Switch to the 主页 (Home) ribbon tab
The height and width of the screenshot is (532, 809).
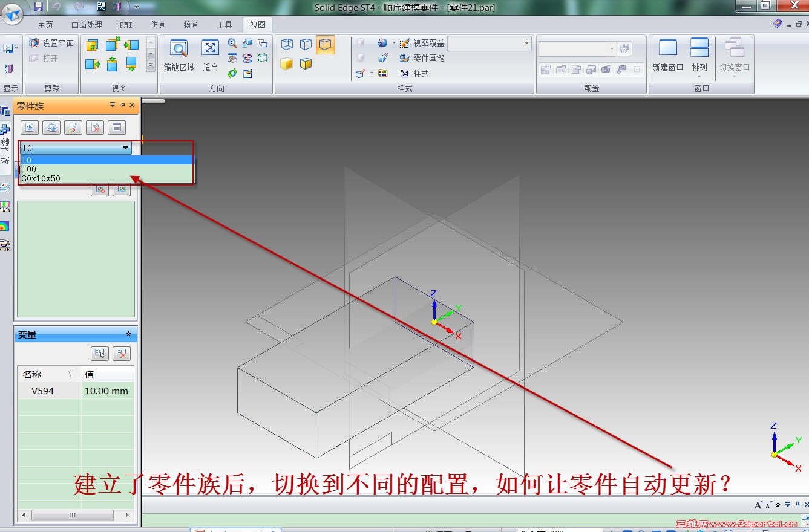pyautogui.click(x=45, y=25)
